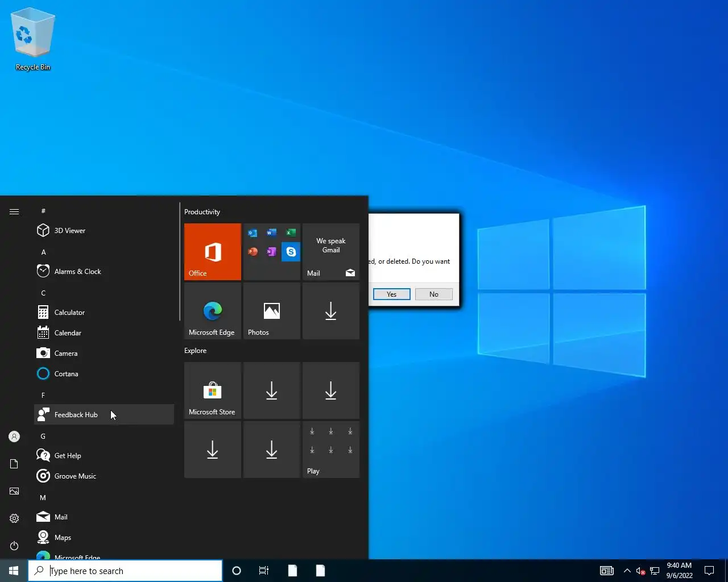Image resolution: width=728 pixels, height=582 pixels.
Task: Click the download tile right of Microsoft Store
Action: point(272,390)
